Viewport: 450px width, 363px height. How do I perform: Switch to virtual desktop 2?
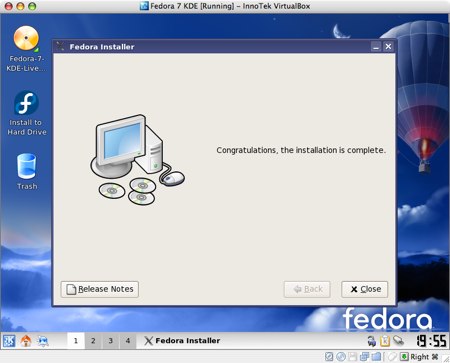93,341
